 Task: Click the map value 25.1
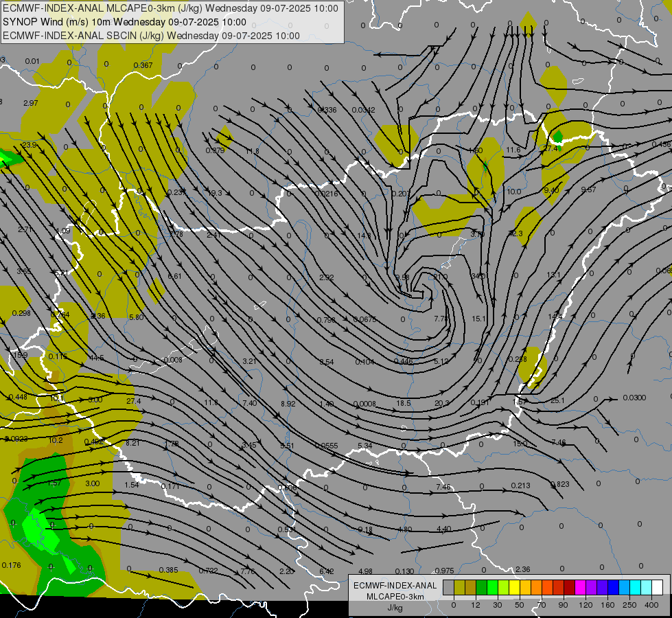coord(557,400)
